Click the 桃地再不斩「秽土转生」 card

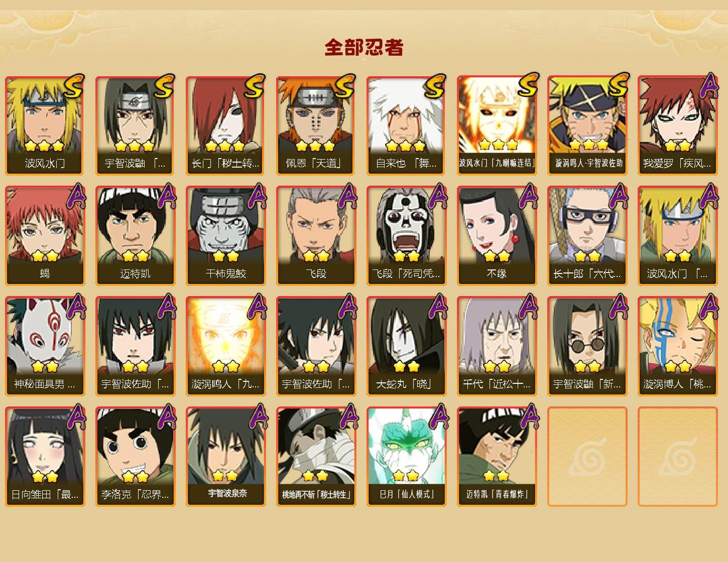[x=316, y=457]
